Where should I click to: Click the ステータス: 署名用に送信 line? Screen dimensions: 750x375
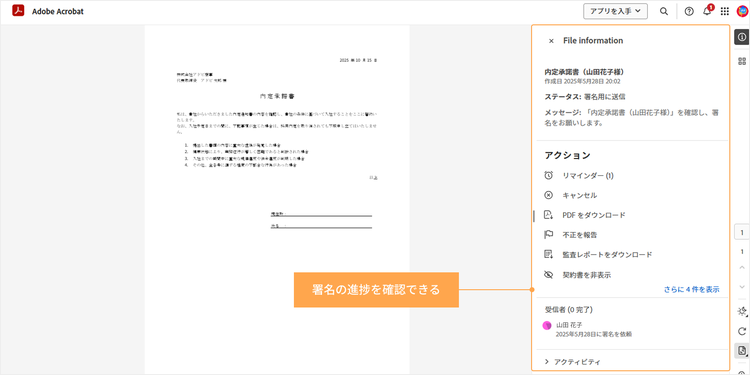coord(585,97)
